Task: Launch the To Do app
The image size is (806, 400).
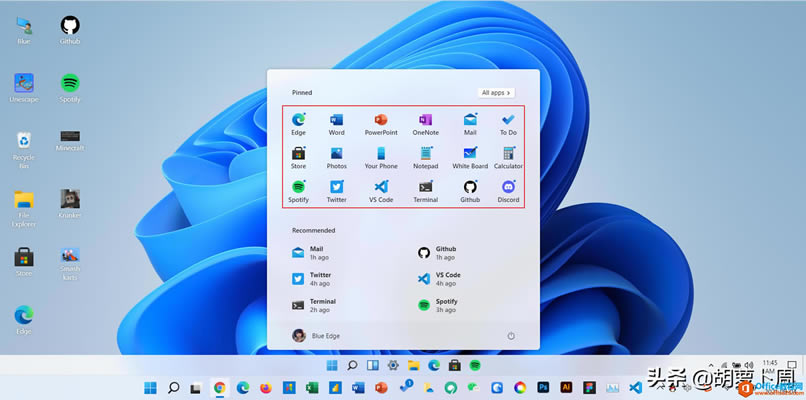Action: [508, 124]
